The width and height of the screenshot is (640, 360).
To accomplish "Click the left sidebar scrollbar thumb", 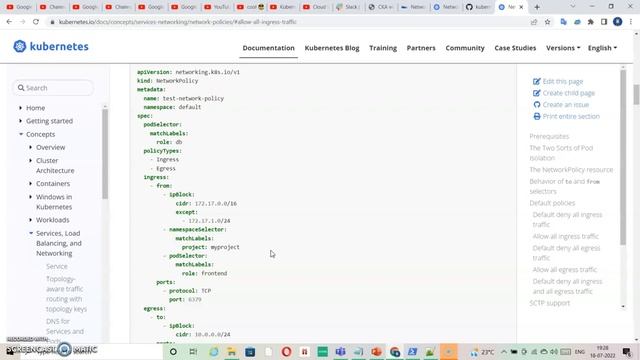I will [x=105, y=154].
